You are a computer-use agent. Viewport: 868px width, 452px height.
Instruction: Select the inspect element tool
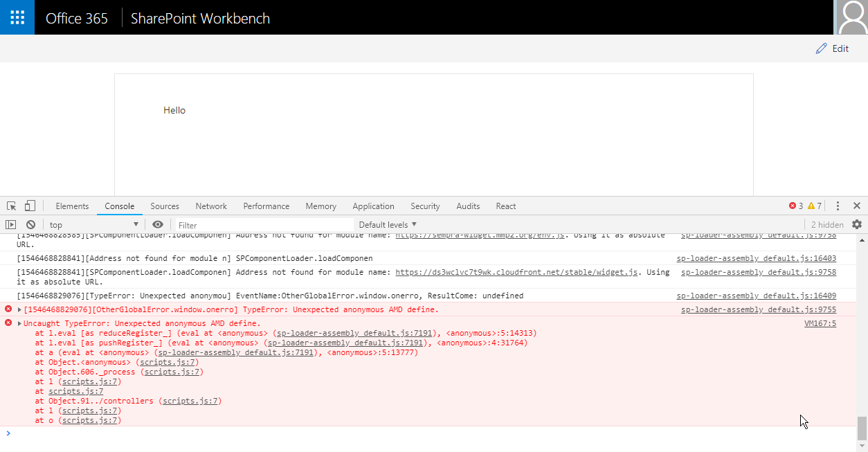(x=11, y=206)
